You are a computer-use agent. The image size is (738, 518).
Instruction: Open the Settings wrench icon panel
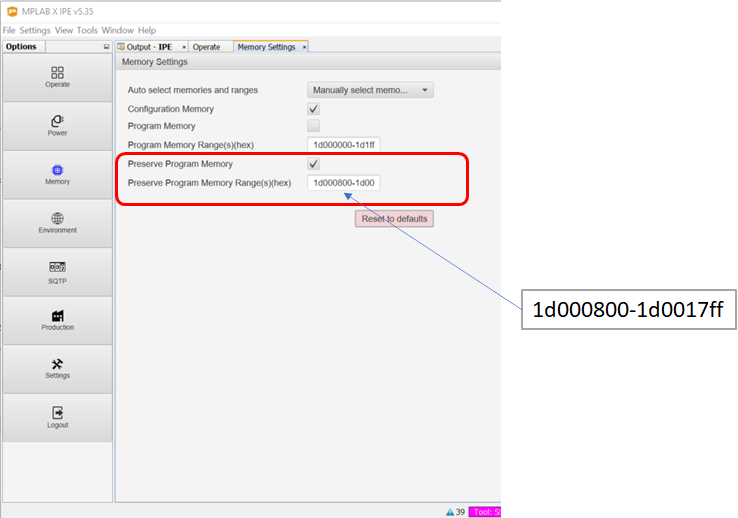(57, 364)
